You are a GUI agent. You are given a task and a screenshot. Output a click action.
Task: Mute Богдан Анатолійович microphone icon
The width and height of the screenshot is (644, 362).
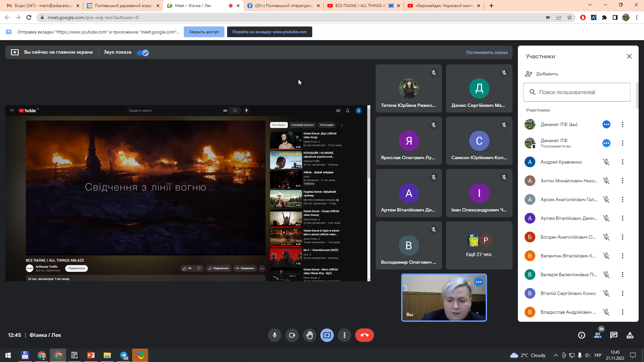pos(606,237)
